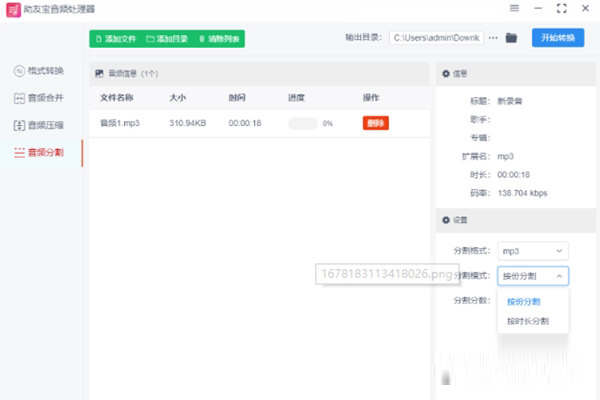Screen dimensions: 600x400
Task: Click the three-dots browse output directory button
Action: 493,38
